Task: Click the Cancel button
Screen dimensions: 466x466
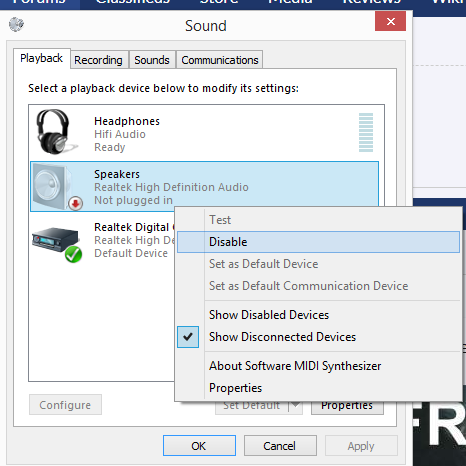Action: (x=280, y=446)
